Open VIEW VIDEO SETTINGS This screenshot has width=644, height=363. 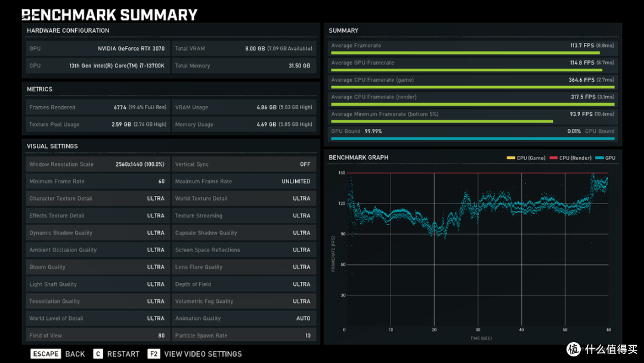tap(203, 354)
